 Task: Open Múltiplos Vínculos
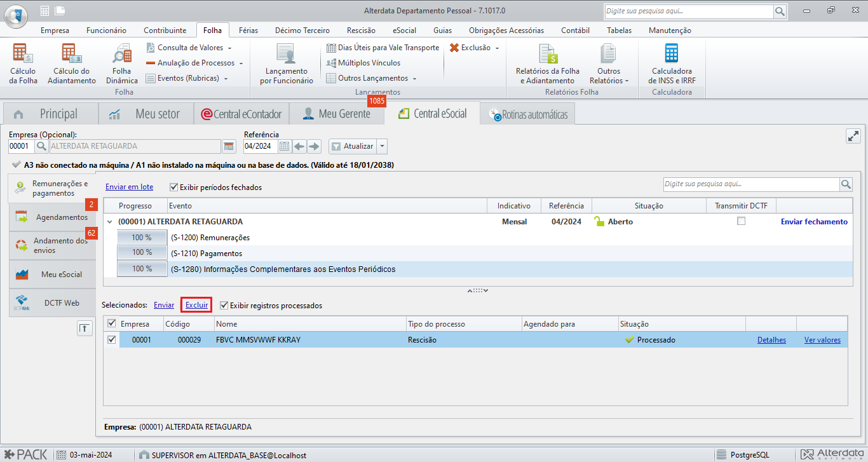click(x=363, y=63)
